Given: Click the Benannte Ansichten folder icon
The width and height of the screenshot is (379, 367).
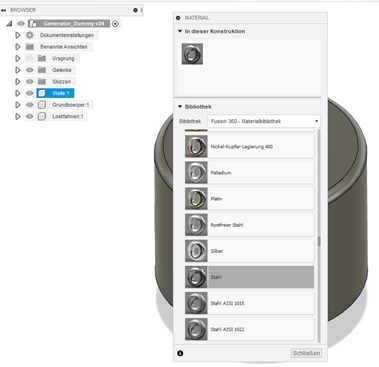Looking at the screenshot, I should pos(30,47).
